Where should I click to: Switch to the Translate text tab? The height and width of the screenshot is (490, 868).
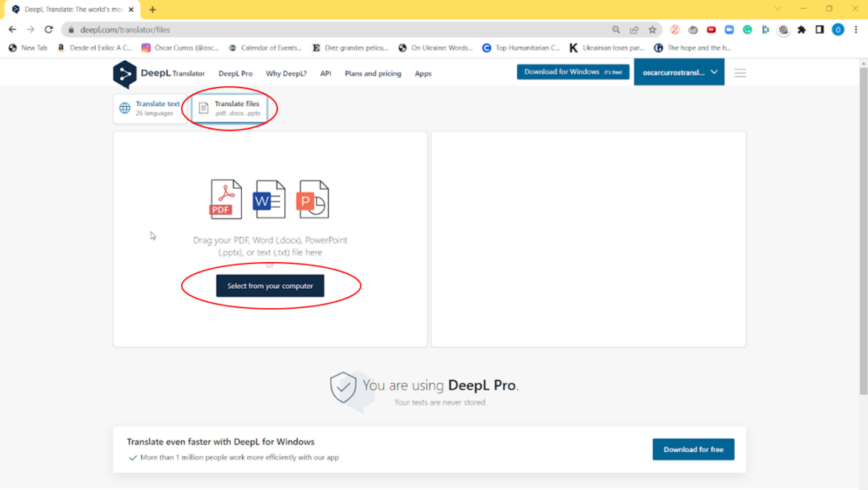point(151,108)
